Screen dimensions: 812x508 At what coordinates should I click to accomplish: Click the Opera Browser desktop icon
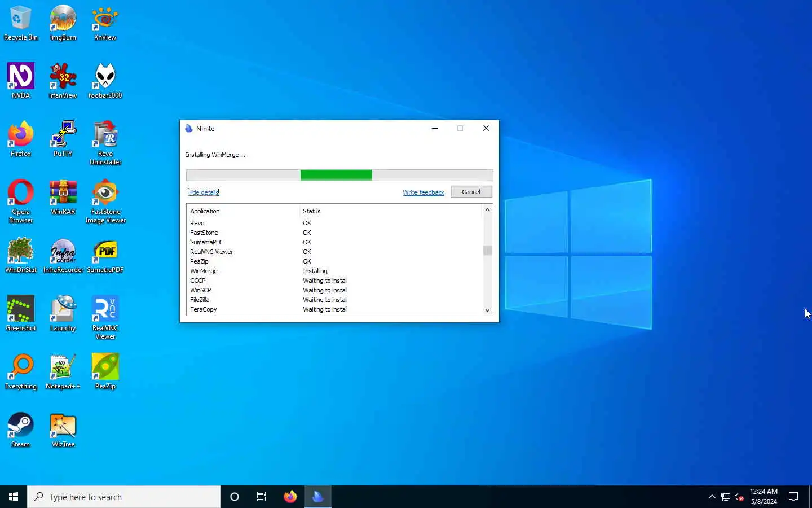(21, 202)
